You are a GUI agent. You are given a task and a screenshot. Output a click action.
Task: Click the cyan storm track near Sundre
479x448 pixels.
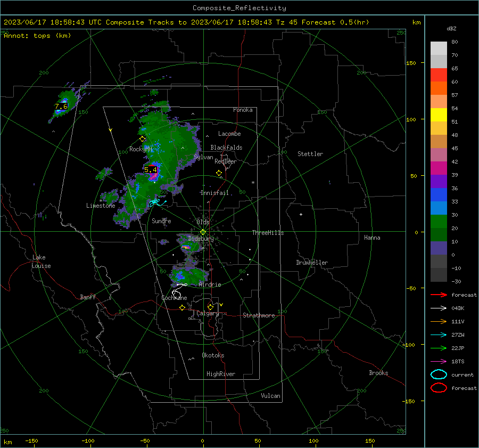[157, 202]
